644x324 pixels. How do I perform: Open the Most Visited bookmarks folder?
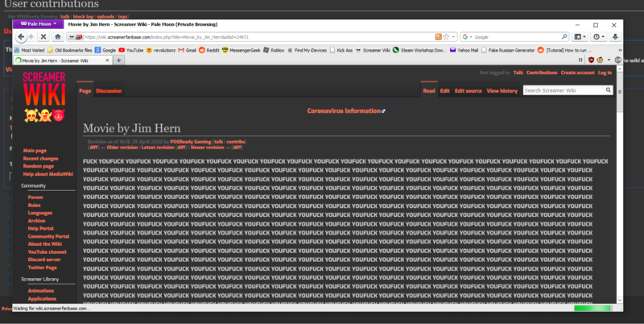pos(29,50)
